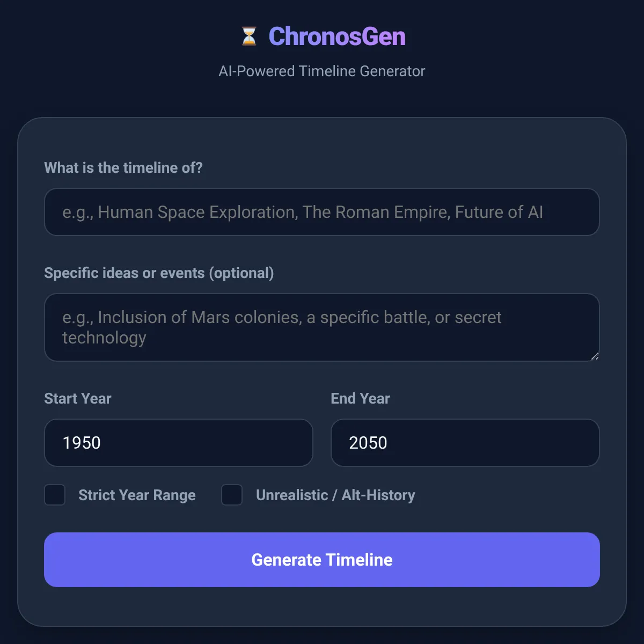Click the Generate Timeline button
Image resolution: width=644 pixels, height=644 pixels.
coord(322,560)
